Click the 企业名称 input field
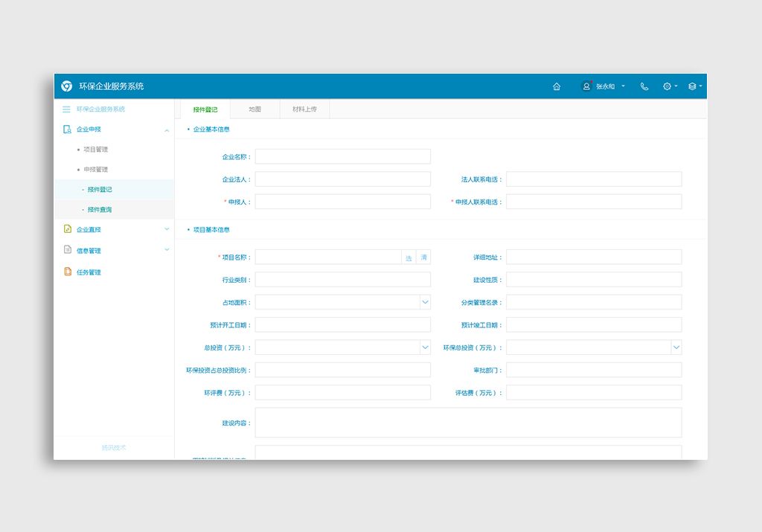This screenshot has height=532, width=762. click(342, 157)
